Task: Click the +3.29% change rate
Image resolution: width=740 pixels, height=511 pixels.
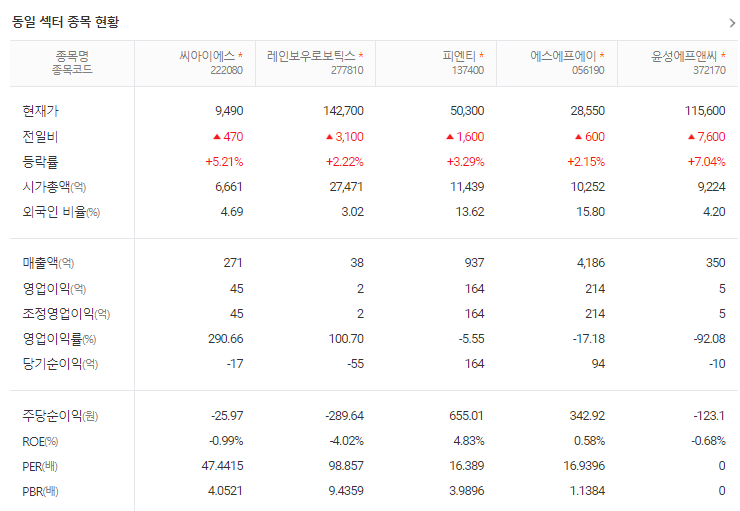Action: (465, 162)
